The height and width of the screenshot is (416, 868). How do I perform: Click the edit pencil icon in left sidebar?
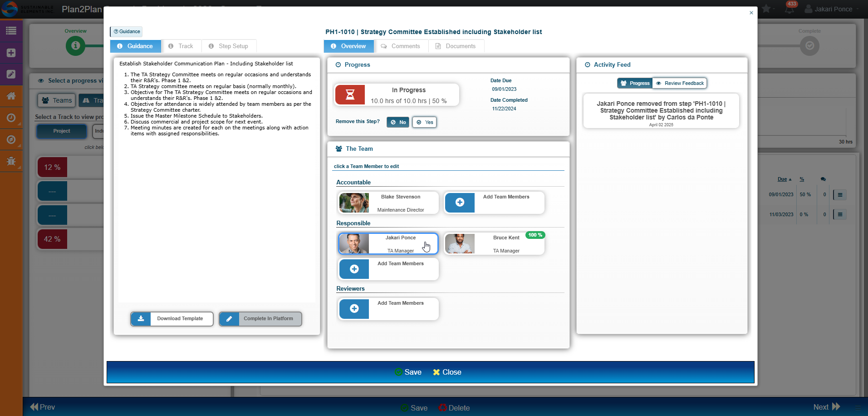(11, 74)
